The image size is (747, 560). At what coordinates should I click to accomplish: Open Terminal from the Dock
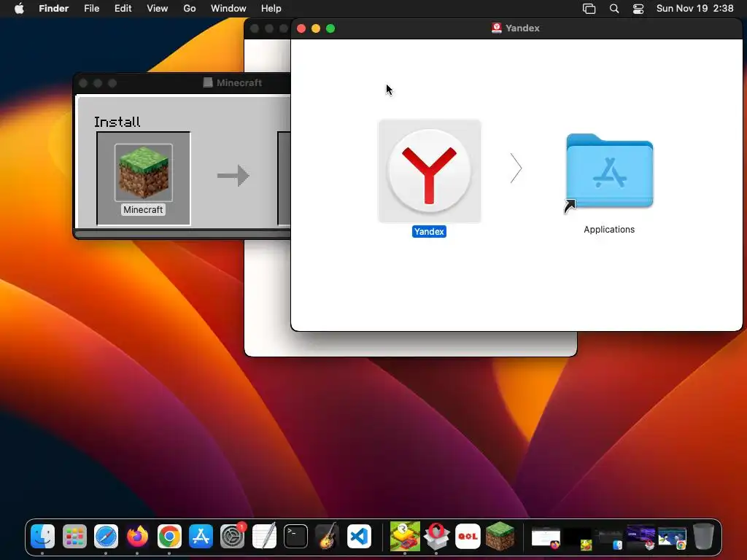pyautogui.click(x=295, y=537)
